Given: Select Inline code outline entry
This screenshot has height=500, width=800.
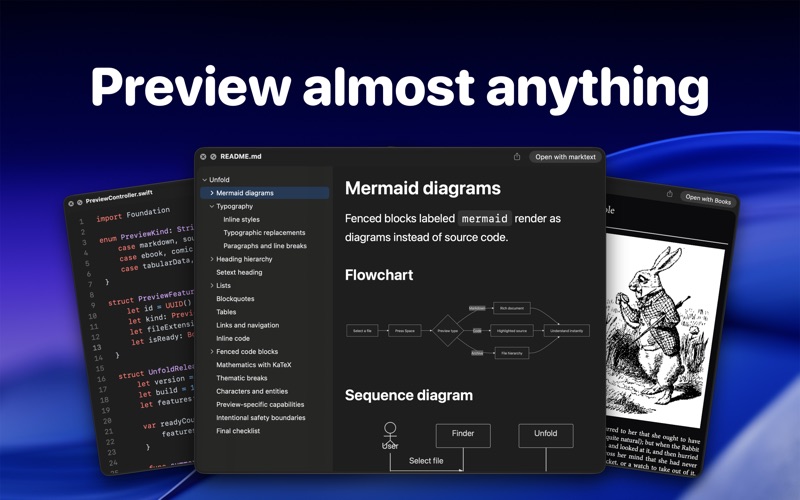Looking at the screenshot, I should pos(233,338).
